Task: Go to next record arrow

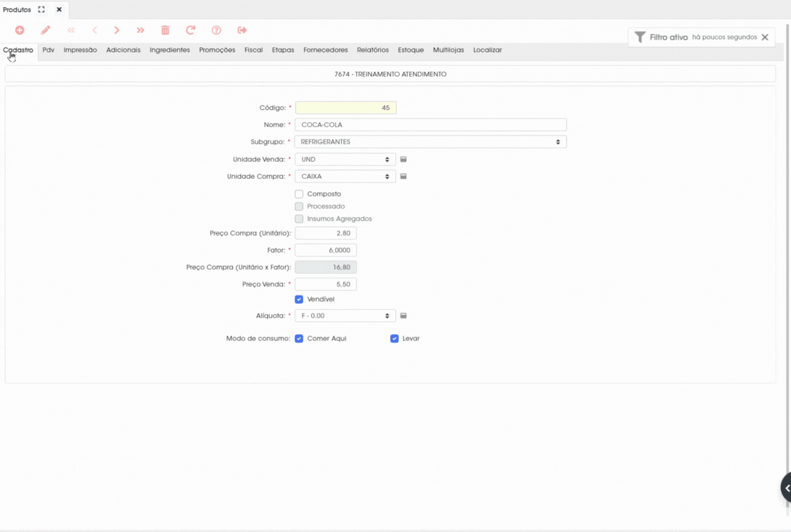Action: 117,30
